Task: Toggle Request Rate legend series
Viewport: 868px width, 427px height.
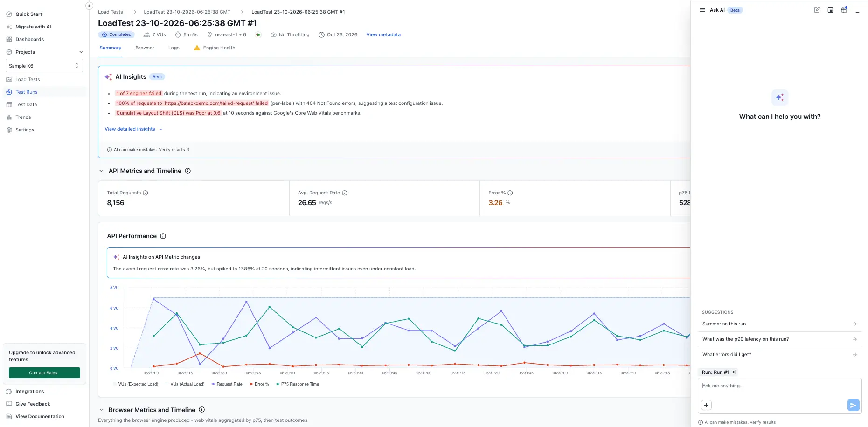Action: point(227,384)
